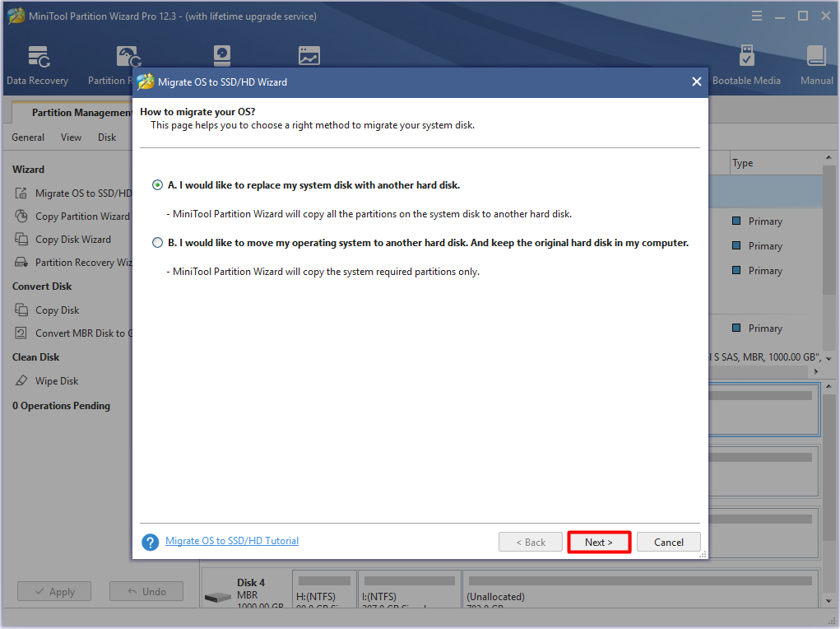Click the Copy Disk icon under Convert Disk

click(21, 310)
